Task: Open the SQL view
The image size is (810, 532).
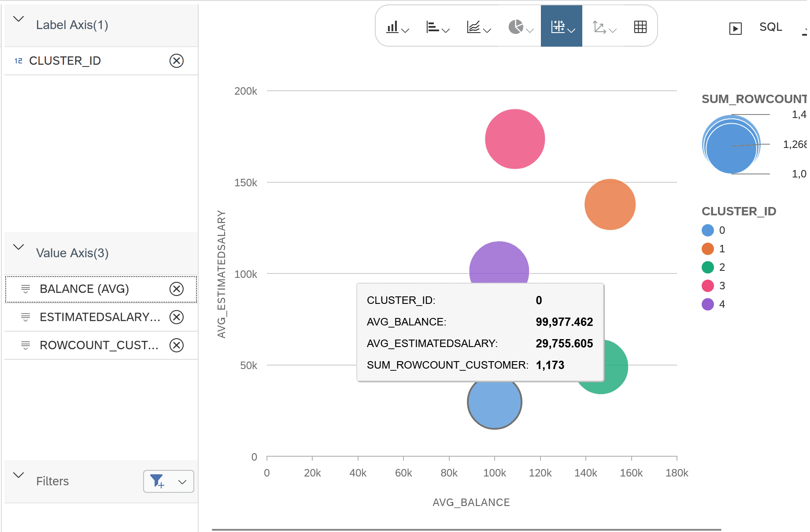Action: 770,27
